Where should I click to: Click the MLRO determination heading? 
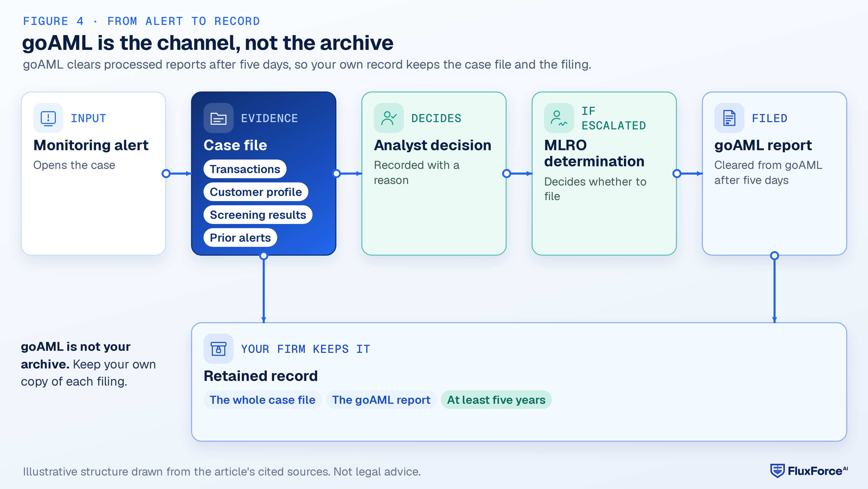click(594, 154)
